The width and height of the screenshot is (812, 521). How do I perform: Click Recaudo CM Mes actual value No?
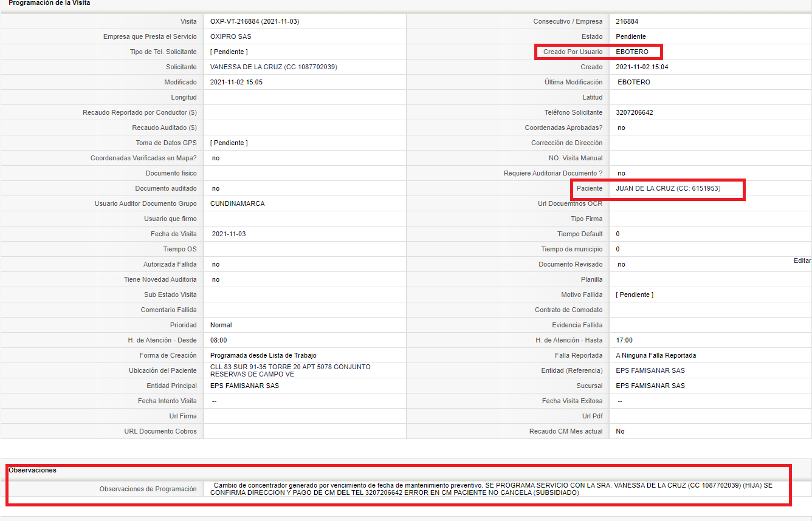pos(620,431)
